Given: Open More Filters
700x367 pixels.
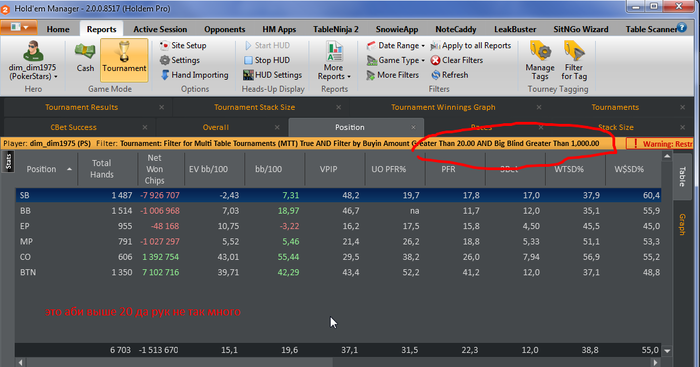Looking at the screenshot, I should (392, 75).
